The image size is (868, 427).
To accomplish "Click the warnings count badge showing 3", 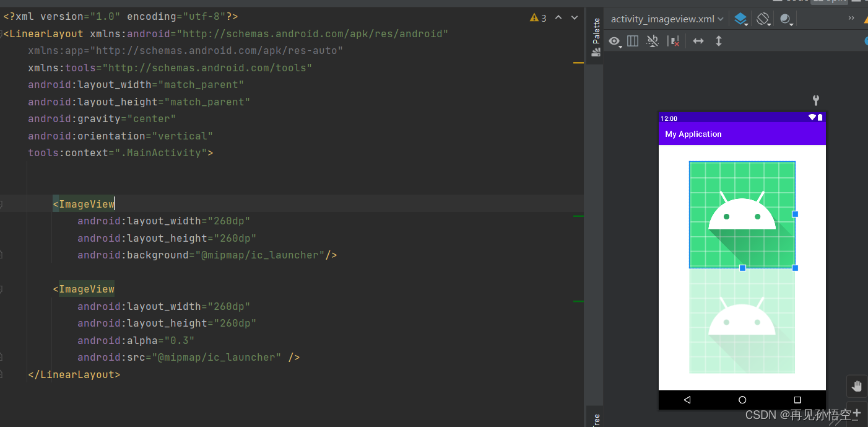I will point(537,18).
